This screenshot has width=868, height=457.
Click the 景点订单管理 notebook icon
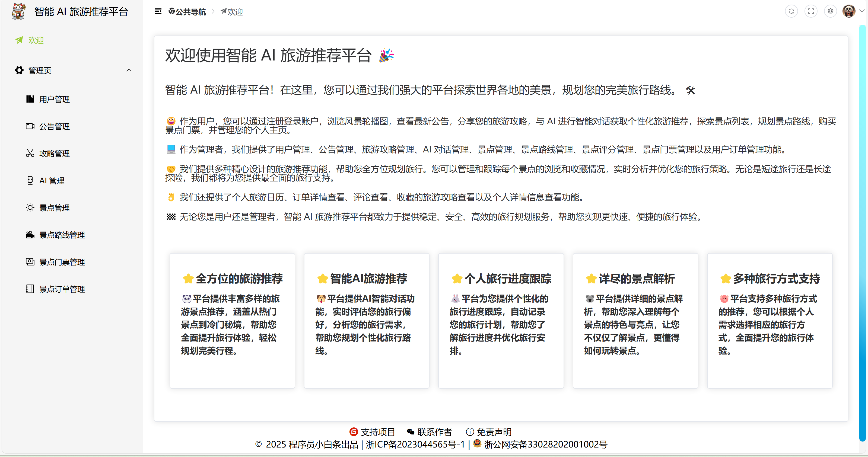click(x=30, y=289)
